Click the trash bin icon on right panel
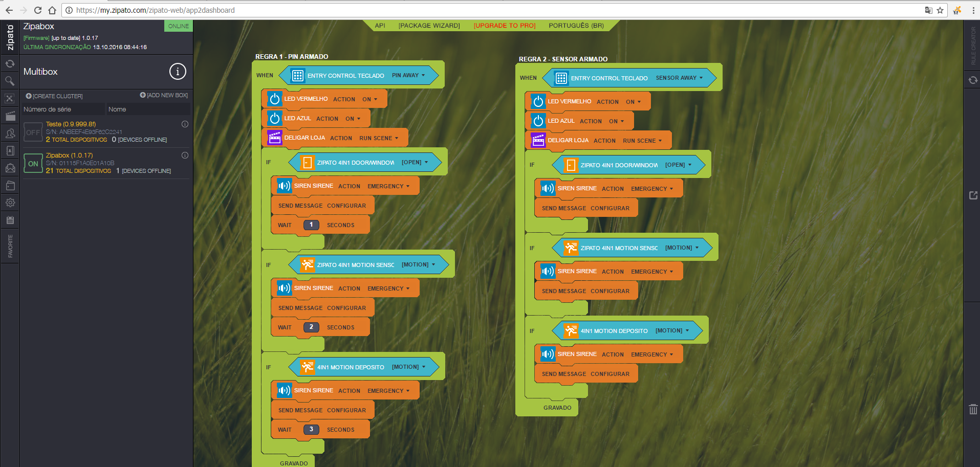The height and width of the screenshot is (467, 980). click(973, 409)
